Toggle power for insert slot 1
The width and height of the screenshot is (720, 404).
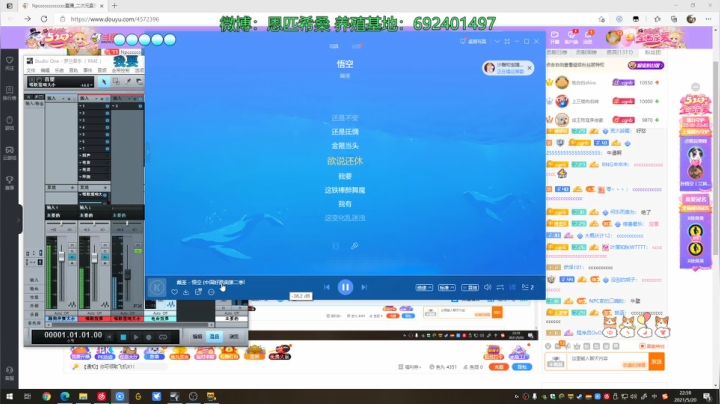107,106
